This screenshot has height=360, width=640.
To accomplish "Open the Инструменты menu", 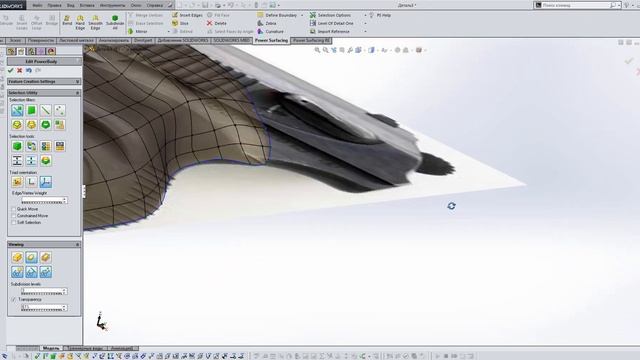I will 112,5.
